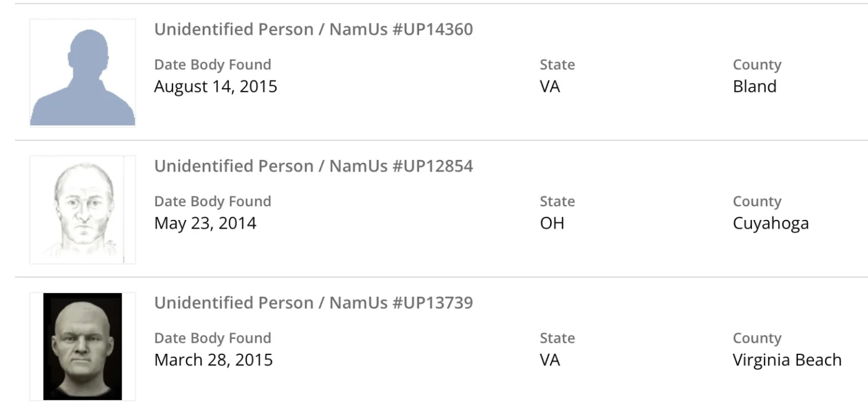Click the VA state value for UP13739
The width and height of the screenshot is (868, 412).
[550, 360]
